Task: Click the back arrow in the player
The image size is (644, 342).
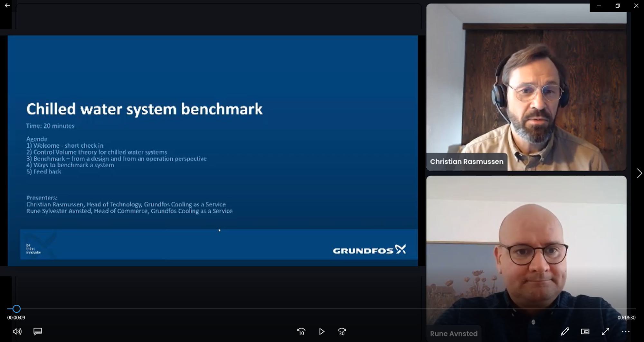Action: pos(7,5)
